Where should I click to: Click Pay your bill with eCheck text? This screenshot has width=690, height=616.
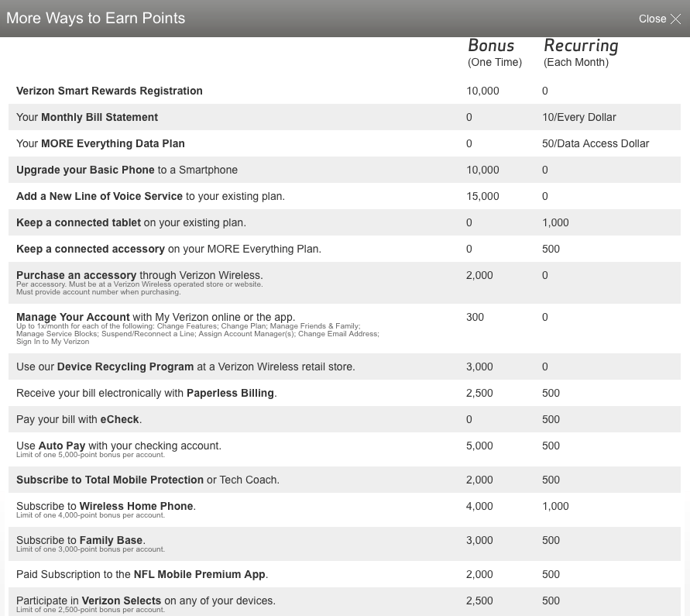(x=79, y=419)
